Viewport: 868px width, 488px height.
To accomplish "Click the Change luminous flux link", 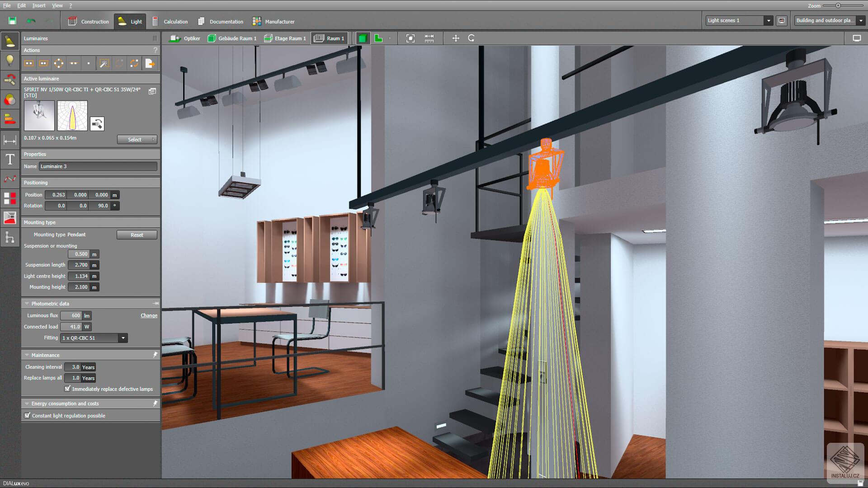I will pyautogui.click(x=149, y=315).
